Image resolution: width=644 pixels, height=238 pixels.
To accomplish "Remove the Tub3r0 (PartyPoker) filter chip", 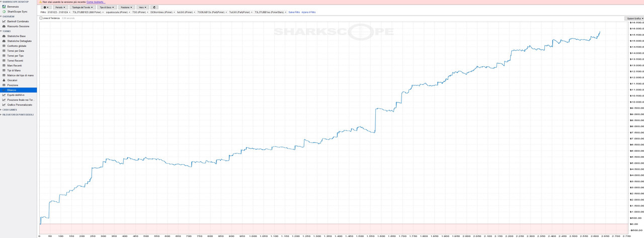I will (253, 12).
